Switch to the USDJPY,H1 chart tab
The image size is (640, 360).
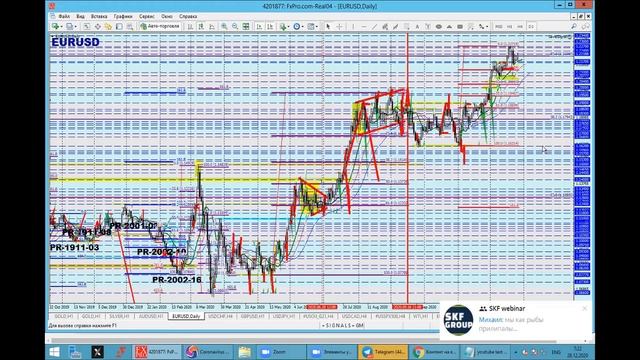click(284, 316)
